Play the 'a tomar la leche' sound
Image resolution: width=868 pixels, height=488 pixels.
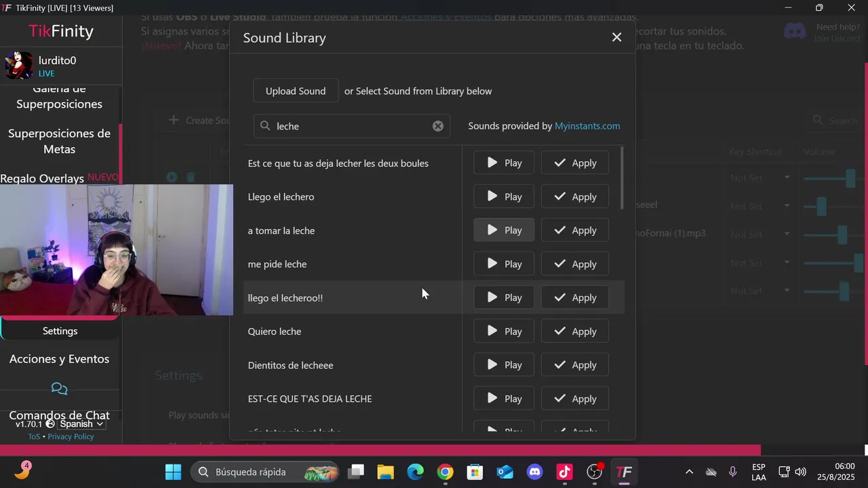tap(504, 230)
